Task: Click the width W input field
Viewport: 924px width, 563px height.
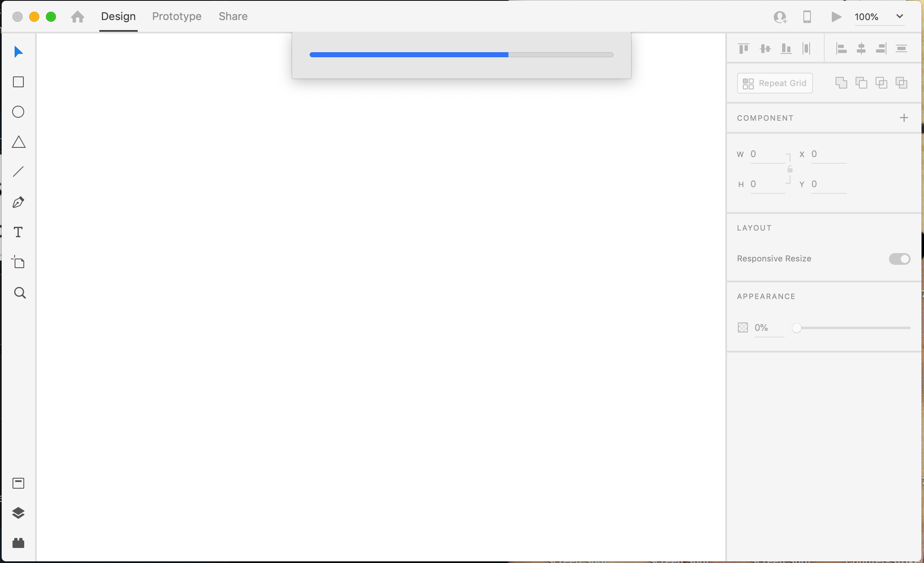Action: click(x=766, y=154)
